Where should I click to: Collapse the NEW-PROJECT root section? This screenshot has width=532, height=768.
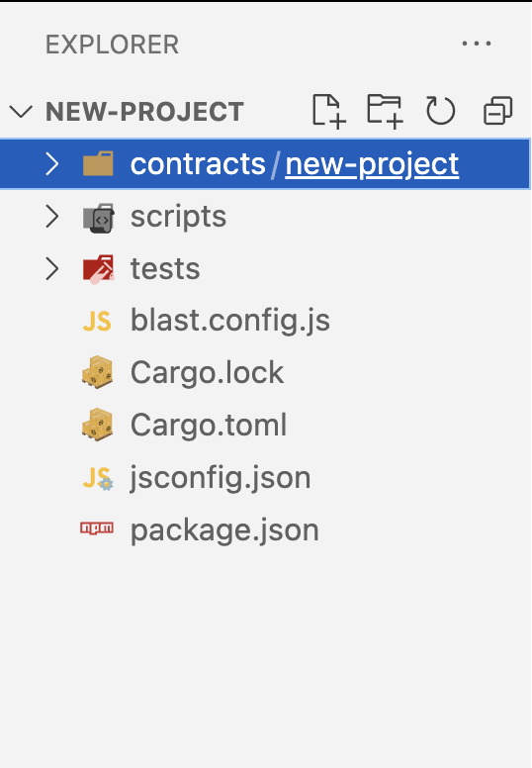pos(21,111)
